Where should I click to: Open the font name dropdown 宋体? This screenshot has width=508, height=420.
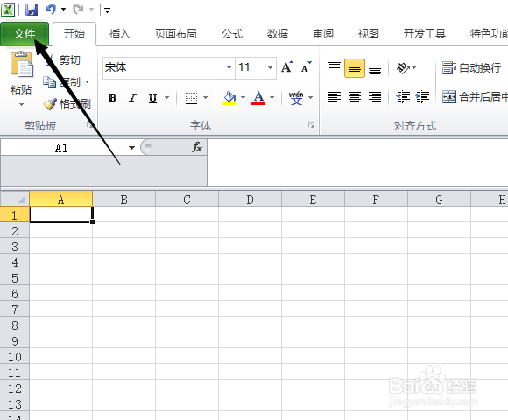coord(229,67)
